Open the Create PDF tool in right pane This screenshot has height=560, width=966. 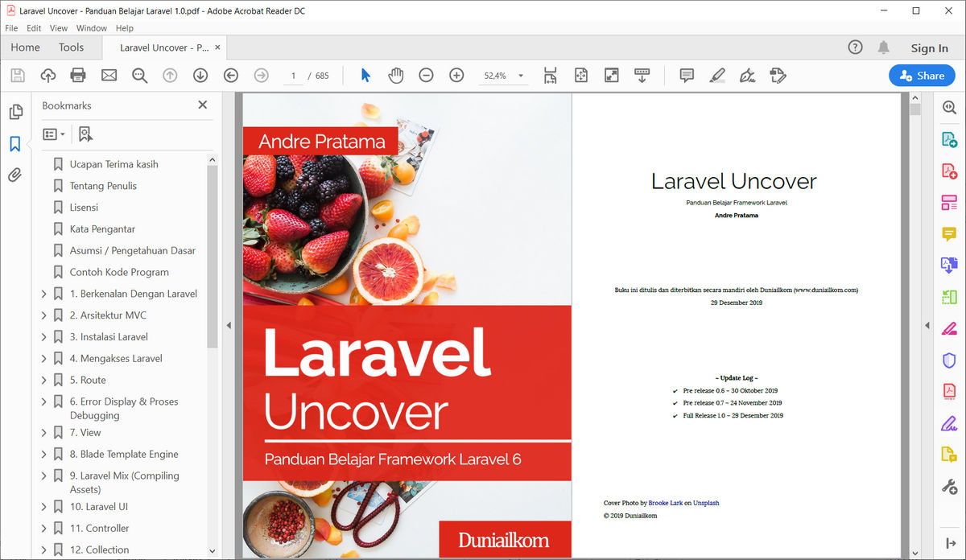click(x=949, y=171)
